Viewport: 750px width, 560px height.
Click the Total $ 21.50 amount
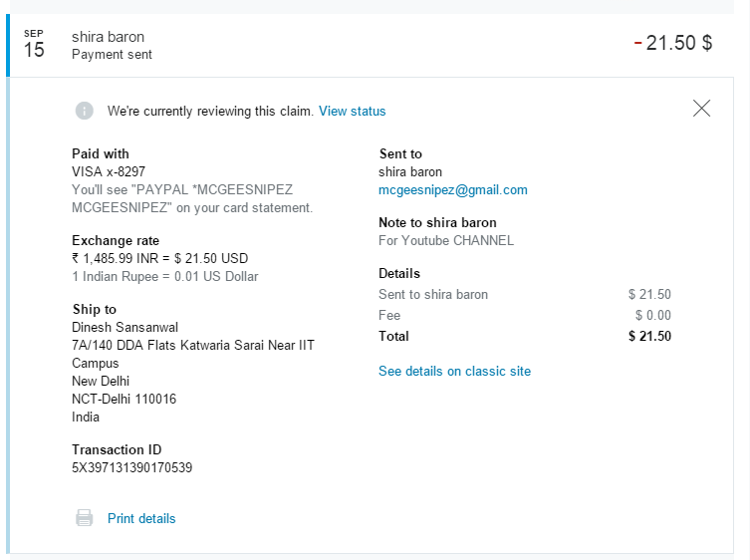pos(649,336)
